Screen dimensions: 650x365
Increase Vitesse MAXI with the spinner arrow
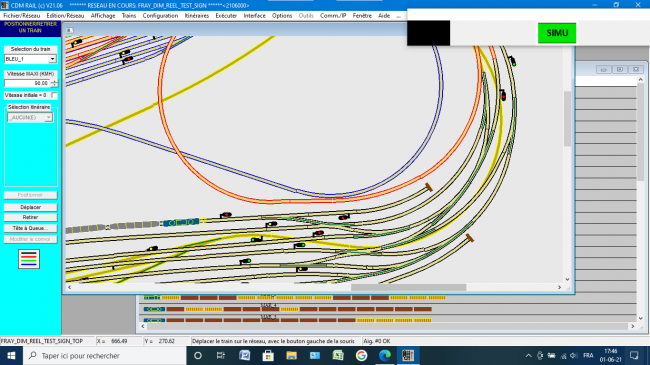[x=54, y=81]
